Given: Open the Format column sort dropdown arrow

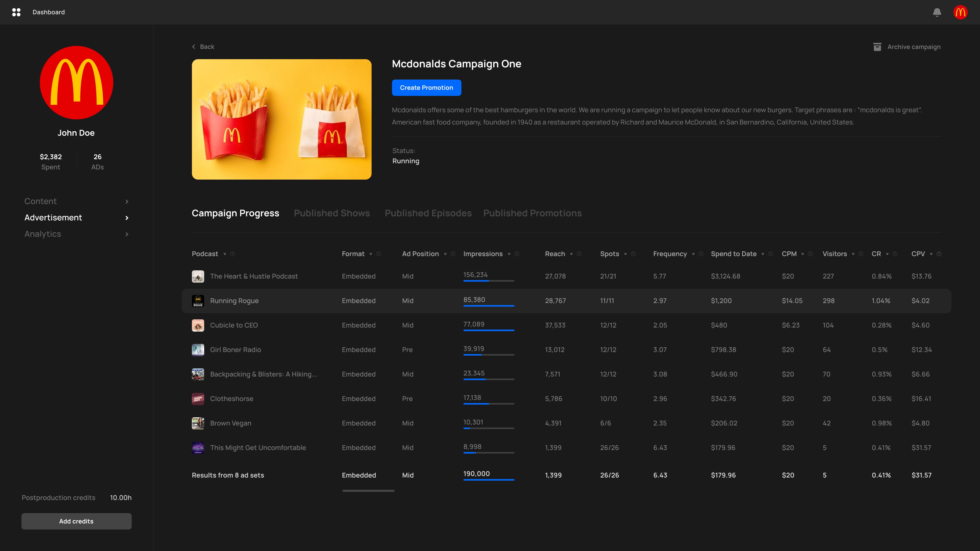Looking at the screenshot, I should pyautogui.click(x=371, y=254).
